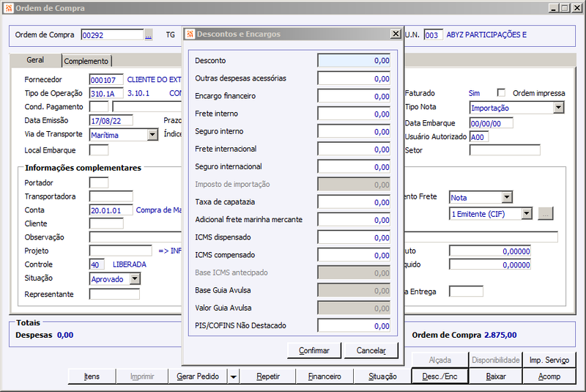Screen dimensions: 586x392
Task: Select the Geral tab
Action: (35, 60)
